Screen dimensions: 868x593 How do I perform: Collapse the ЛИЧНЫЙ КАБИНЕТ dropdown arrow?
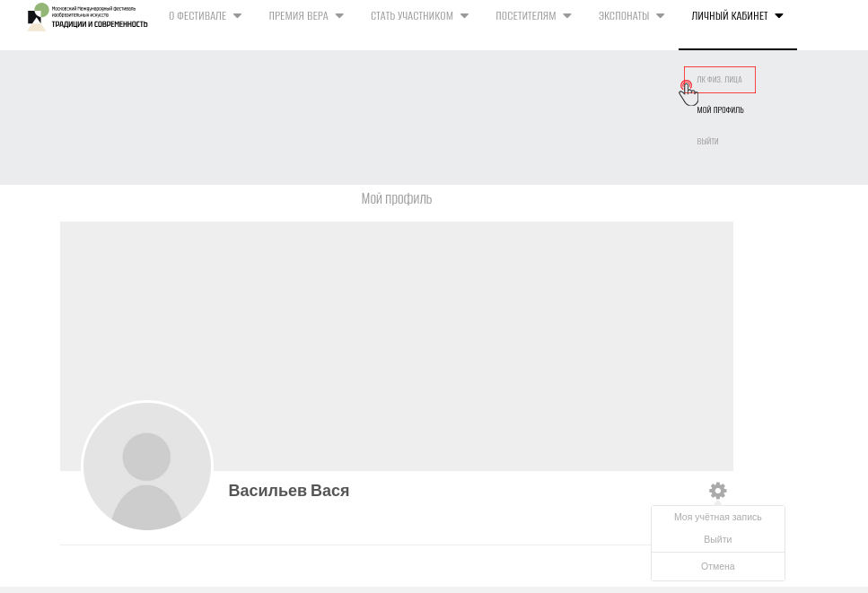click(778, 16)
